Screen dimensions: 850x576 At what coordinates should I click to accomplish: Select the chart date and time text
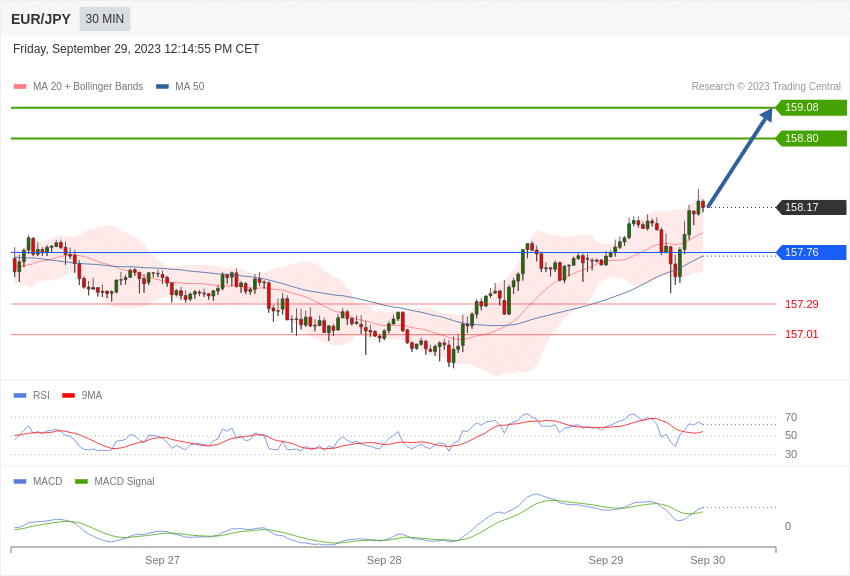136,49
